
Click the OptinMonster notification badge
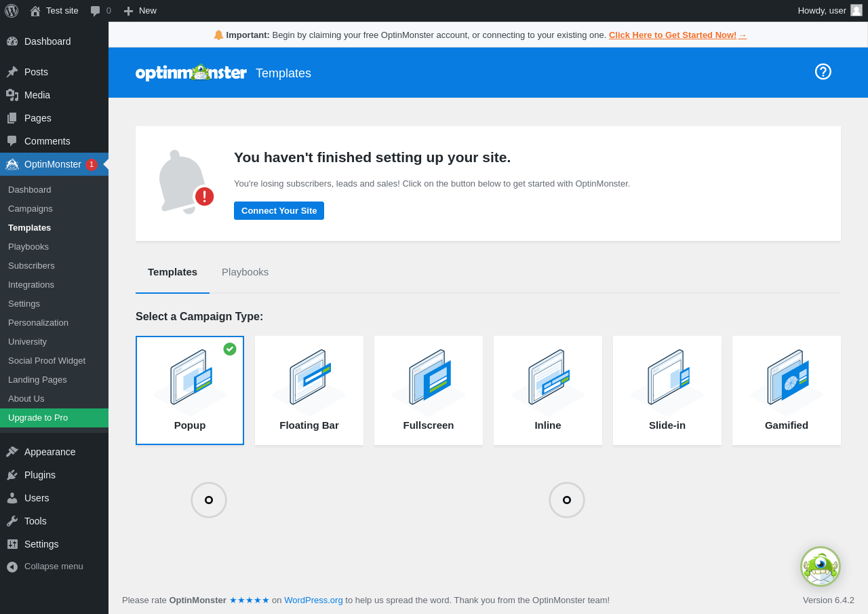tap(92, 164)
